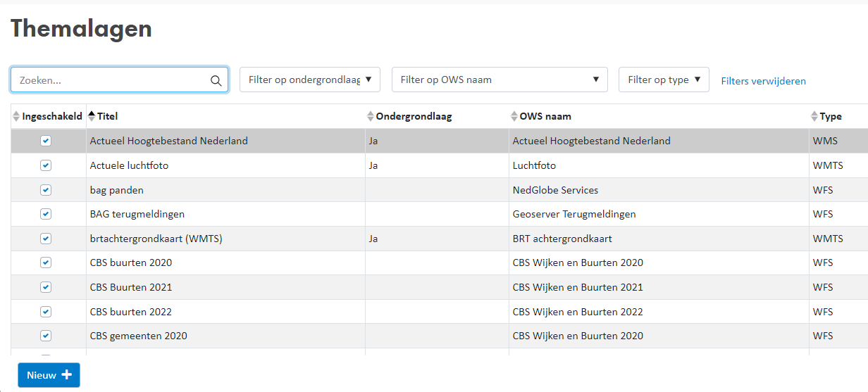Click Filters verwijderen link
The image size is (868, 392).
pyautogui.click(x=763, y=81)
